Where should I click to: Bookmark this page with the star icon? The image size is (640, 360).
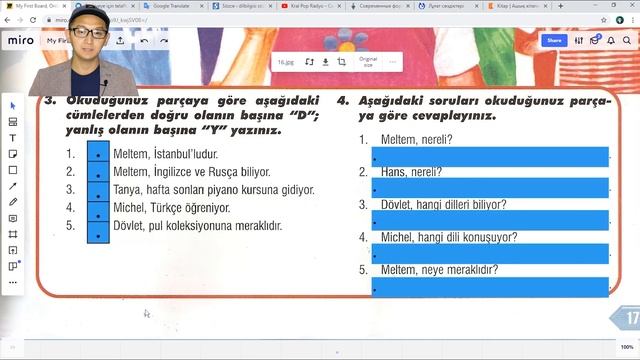(604, 20)
